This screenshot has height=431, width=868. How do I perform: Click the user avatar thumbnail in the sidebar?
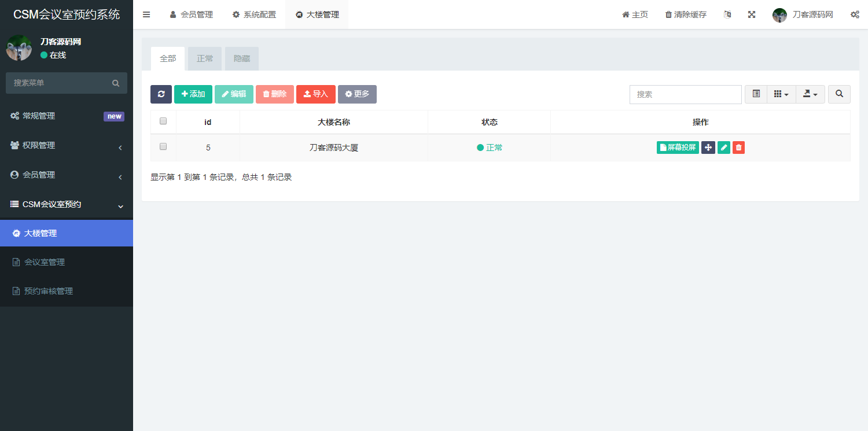[20, 47]
